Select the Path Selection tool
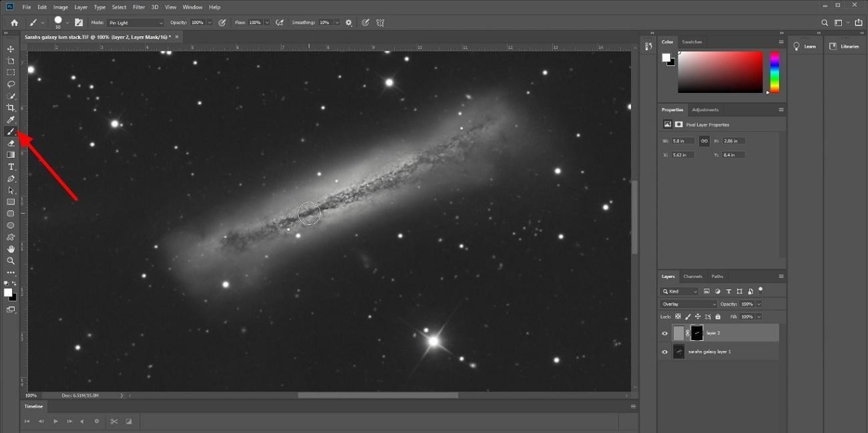The width and height of the screenshot is (868, 433). [11, 190]
